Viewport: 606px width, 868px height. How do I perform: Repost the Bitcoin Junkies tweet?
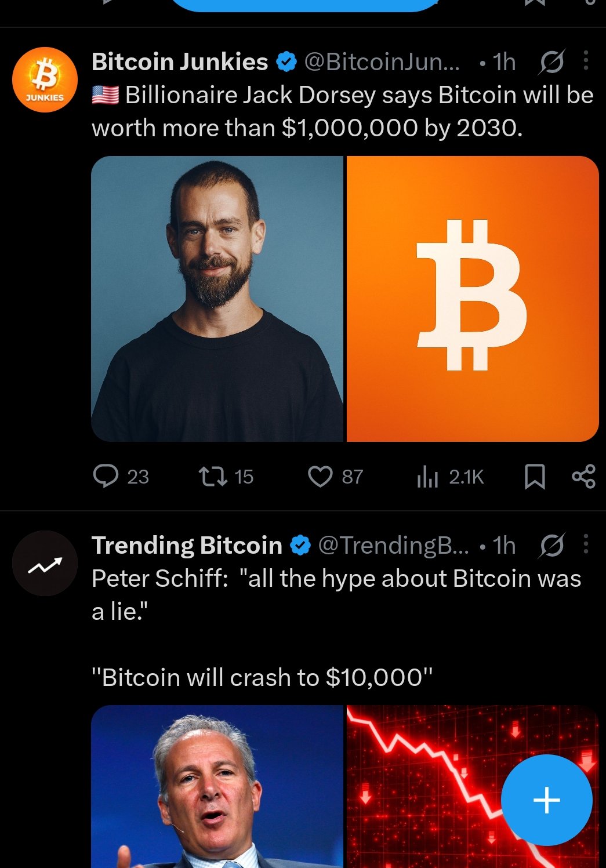(x=213, y=476)
